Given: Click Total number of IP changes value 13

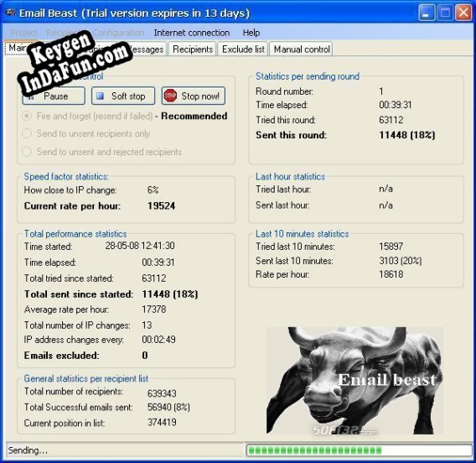Looking at the screenshot, I should (147, 325).
